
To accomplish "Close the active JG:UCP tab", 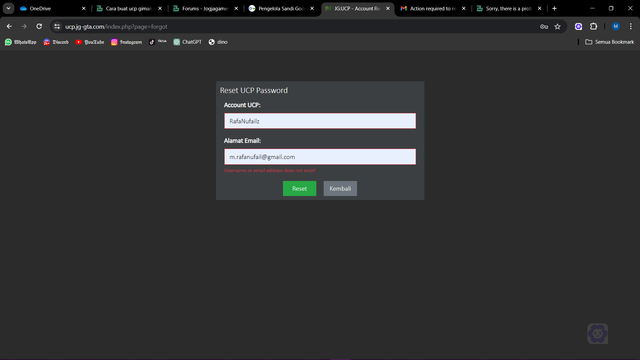I will tap(388, 8).
